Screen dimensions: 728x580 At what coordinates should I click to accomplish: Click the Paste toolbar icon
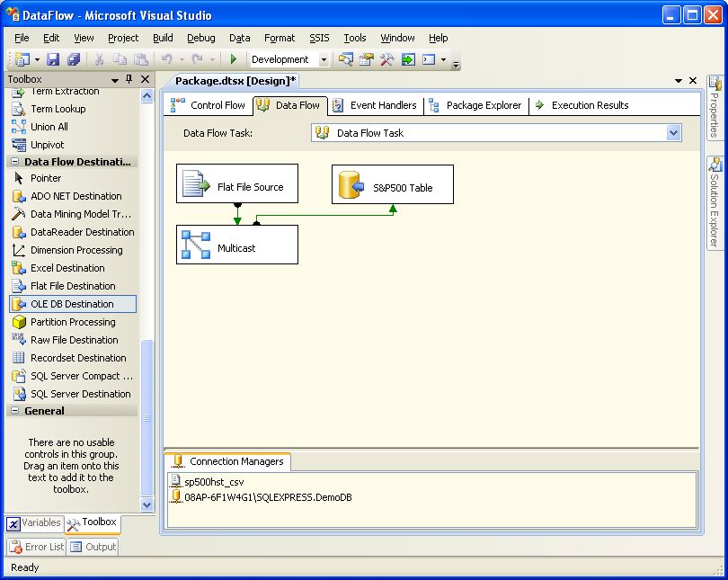click(141, 59)
